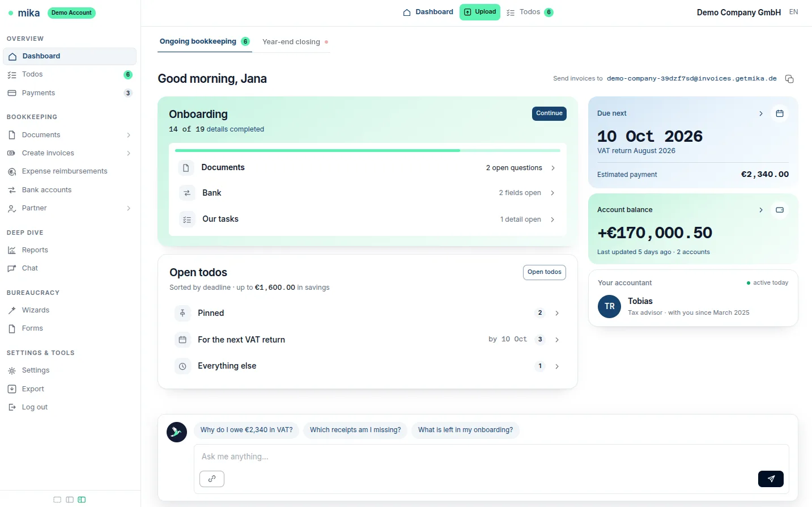Screen dimensions: 812x507
Task: Open Chat in the sidebar
Action: tap(70, 268)
